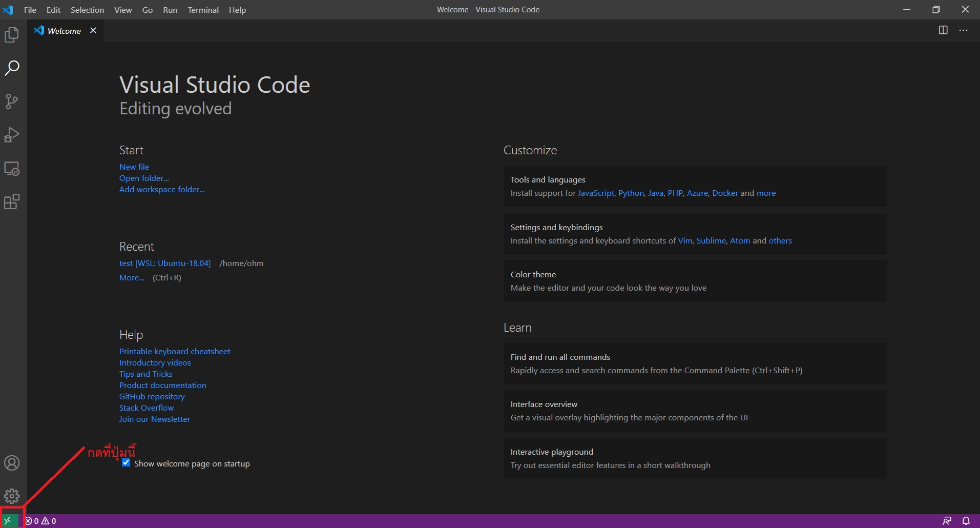Click the New file link
This screenshot has width=980, height=528.
(x=134, y=167)
